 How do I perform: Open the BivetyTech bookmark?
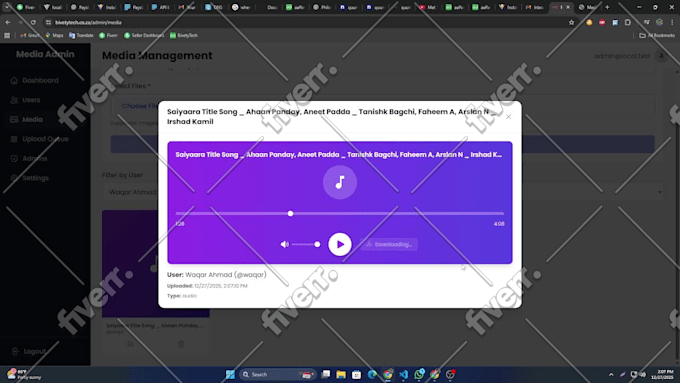tap(184, 36)
